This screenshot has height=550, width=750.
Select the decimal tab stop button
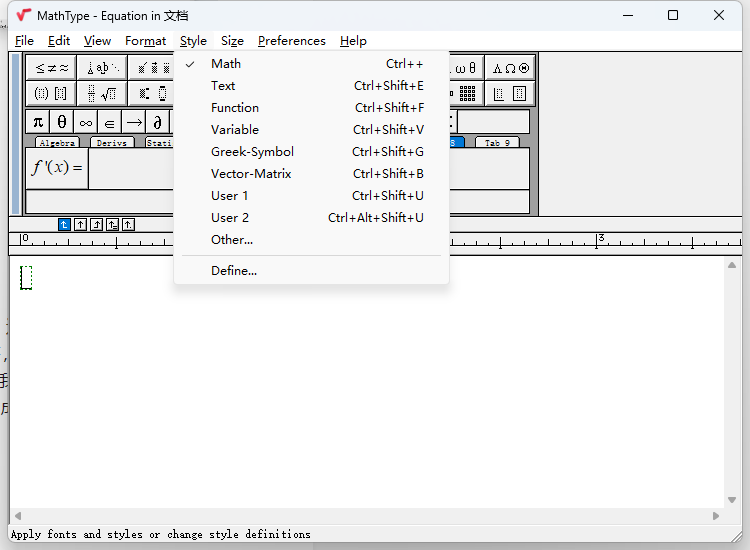[128, 224]
